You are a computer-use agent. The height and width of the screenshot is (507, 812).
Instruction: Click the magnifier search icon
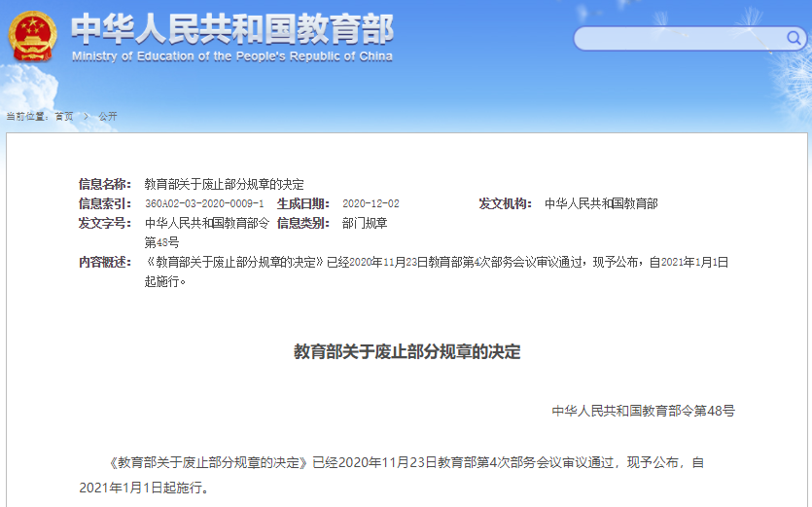click(x=794, y=38)
